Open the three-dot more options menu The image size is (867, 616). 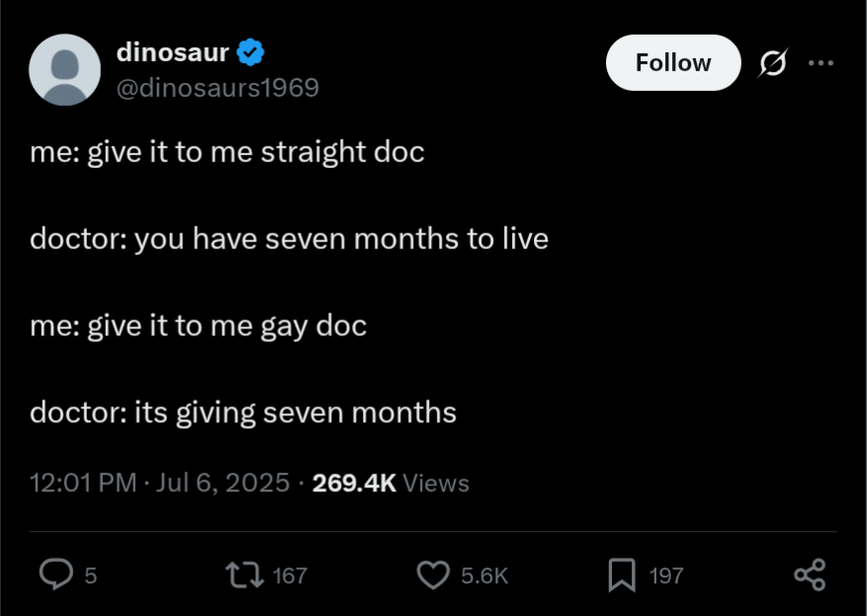[822, 62]
